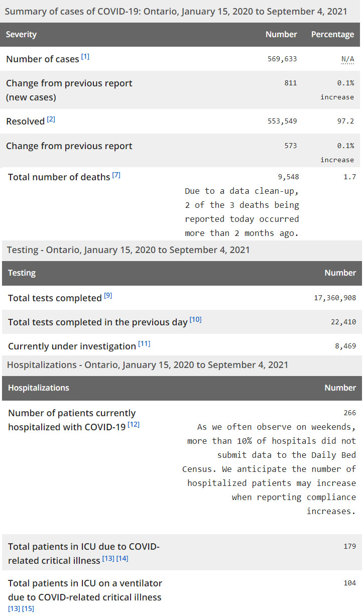
Task: Click footnote 10 for previous day tests
Action: (196, 320)
